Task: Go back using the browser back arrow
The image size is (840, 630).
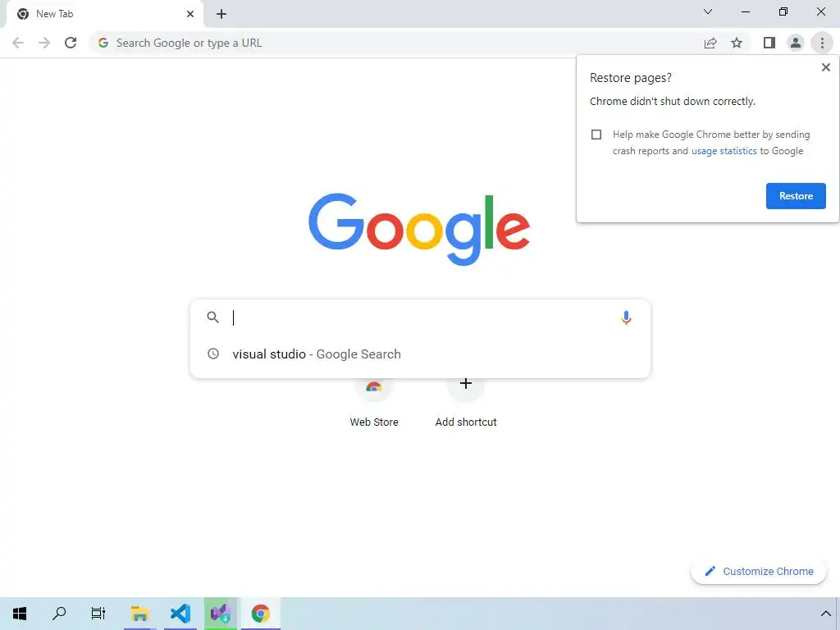Action: (x=18, y=43)
